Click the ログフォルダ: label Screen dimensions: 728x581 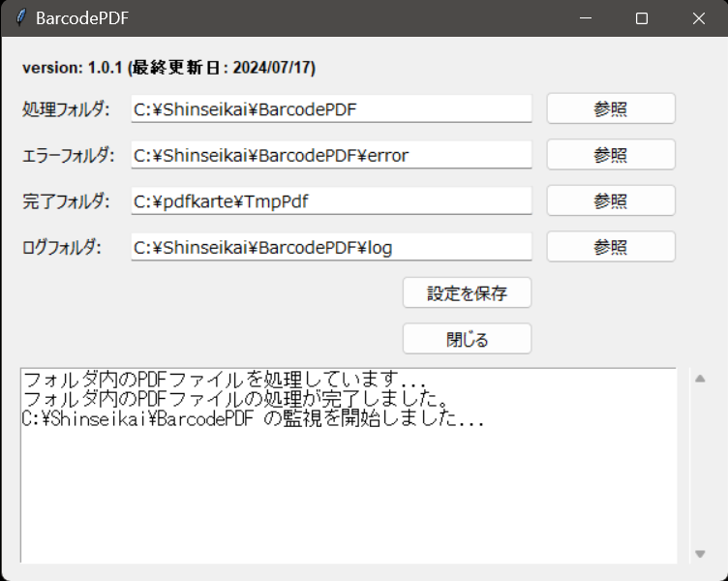62,247
